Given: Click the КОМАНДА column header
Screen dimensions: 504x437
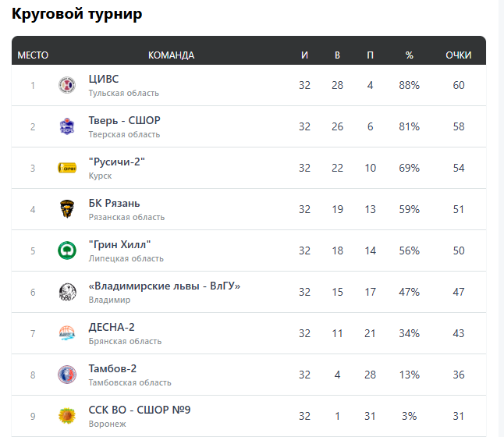Looking at the screenshot, I should pos(171,55).
